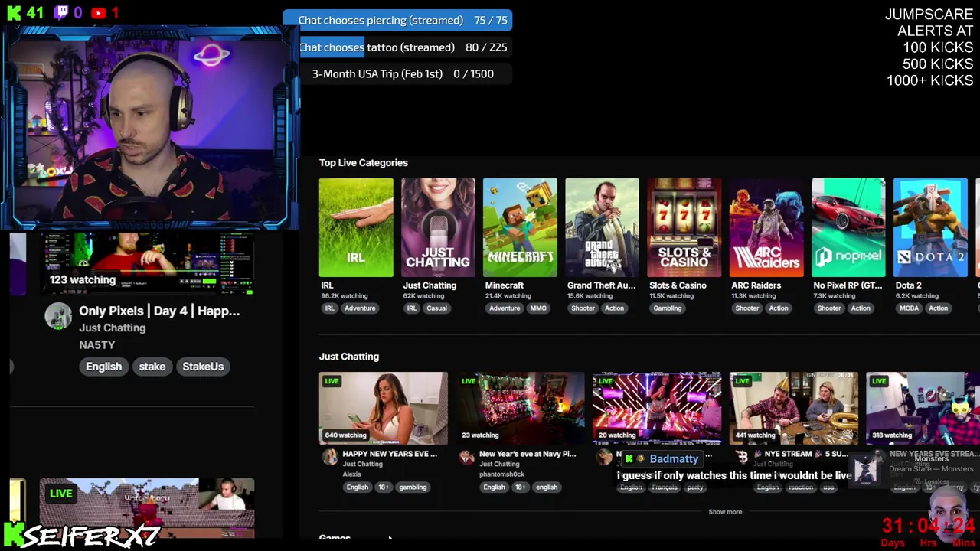Click the Minecraft category name
Screen dimensions: 980x551
pos(504,285)
